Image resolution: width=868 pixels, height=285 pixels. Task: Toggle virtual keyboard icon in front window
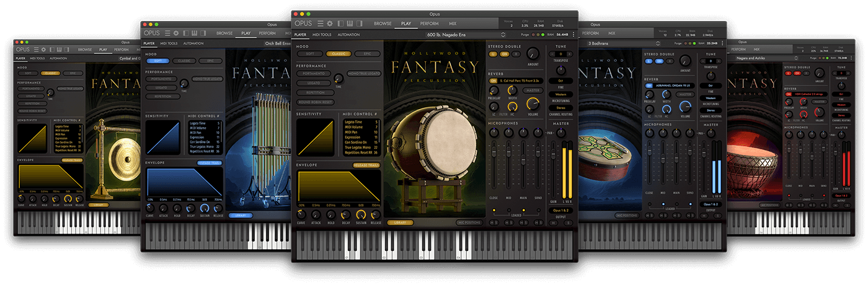pos(351,24)
